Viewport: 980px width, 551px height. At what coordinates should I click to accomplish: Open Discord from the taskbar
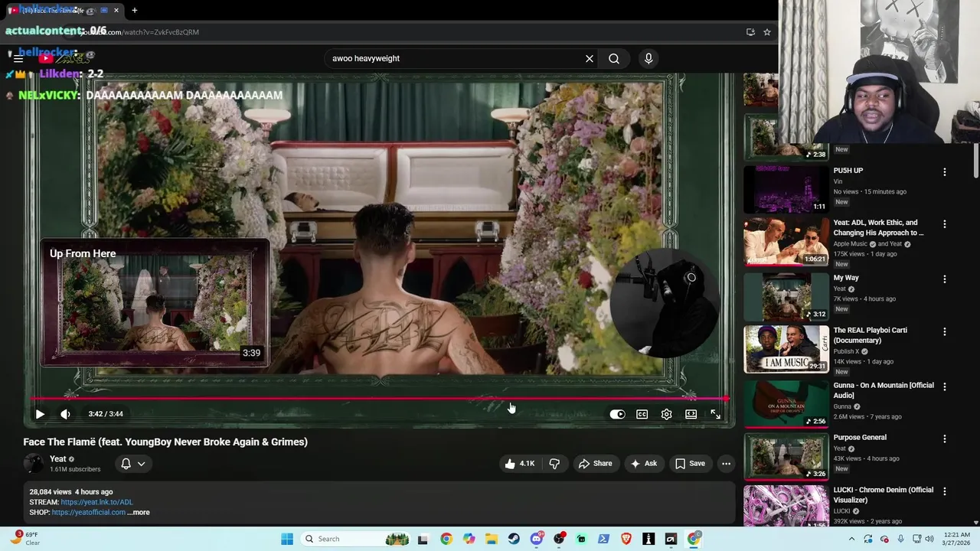[537, 539]
